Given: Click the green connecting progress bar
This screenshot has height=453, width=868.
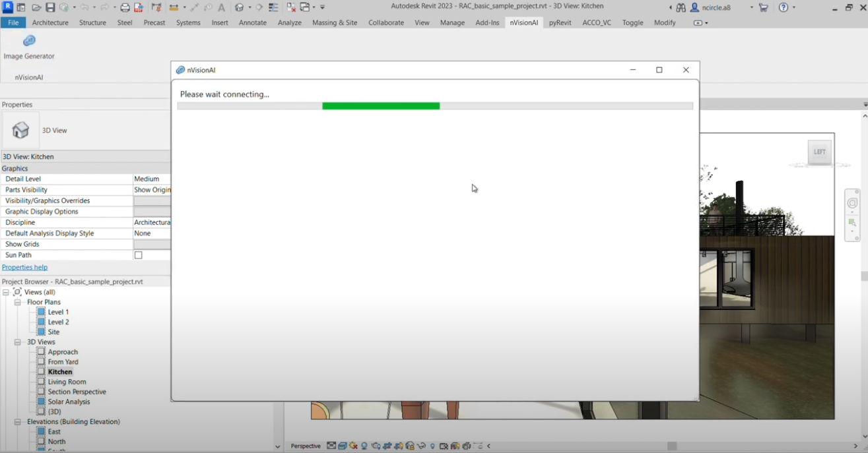Looking at the screenshot, I should 381,106.
